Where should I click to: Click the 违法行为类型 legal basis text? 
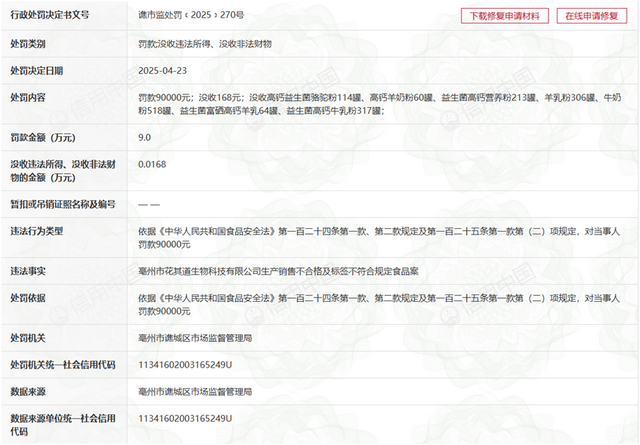[380, 237]
